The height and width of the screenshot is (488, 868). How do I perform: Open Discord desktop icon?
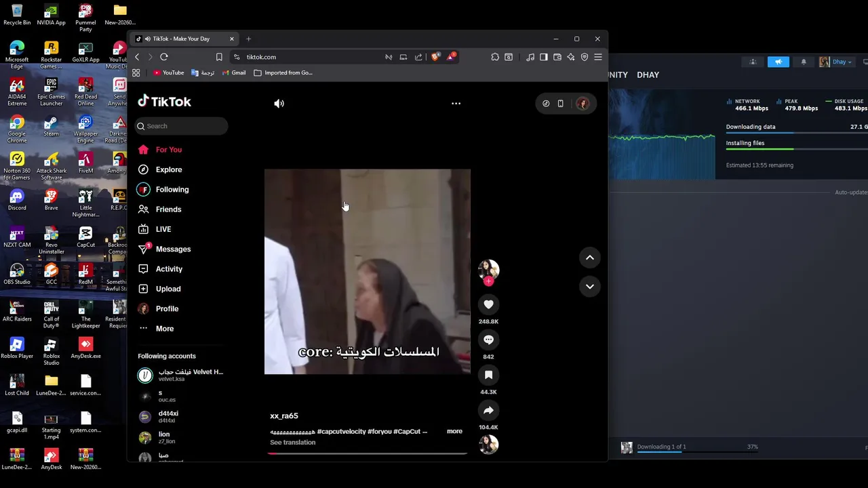(x=17, y=200)
